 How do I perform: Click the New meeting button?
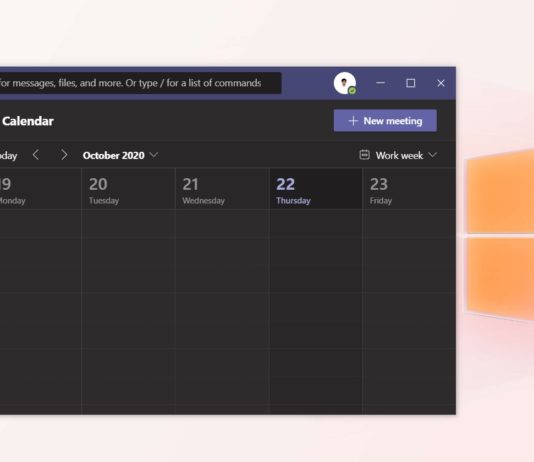(385, 121)
